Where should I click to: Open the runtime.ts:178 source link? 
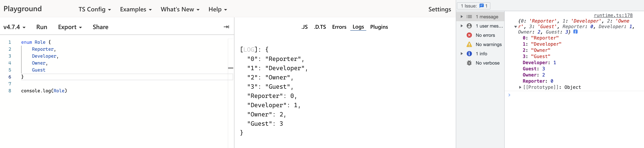pyautogui.click(x=613, y=16)
